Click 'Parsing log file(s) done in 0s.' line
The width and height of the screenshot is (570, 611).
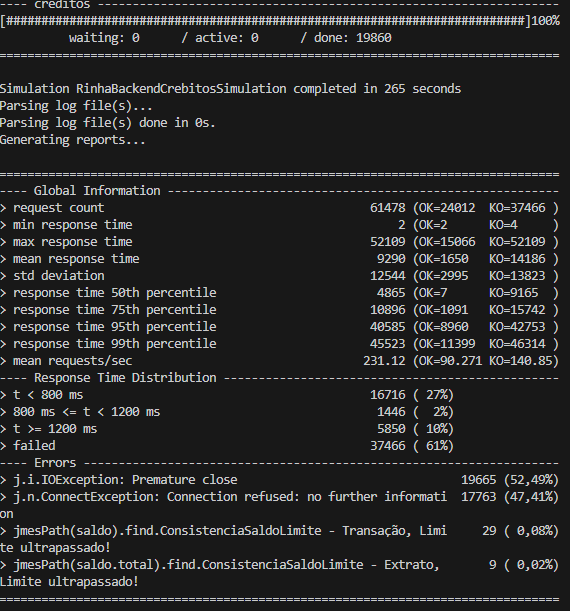(x=108, y=123)
